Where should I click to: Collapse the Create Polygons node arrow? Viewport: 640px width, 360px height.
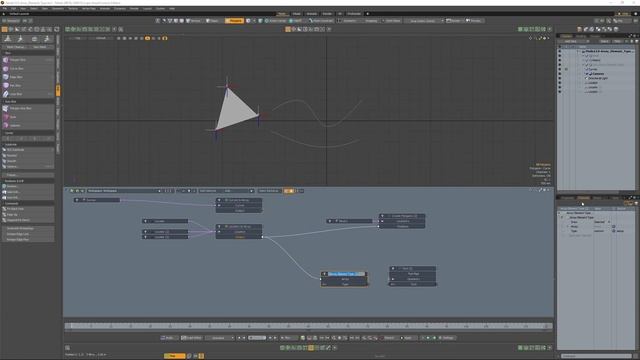pos(382,216)
